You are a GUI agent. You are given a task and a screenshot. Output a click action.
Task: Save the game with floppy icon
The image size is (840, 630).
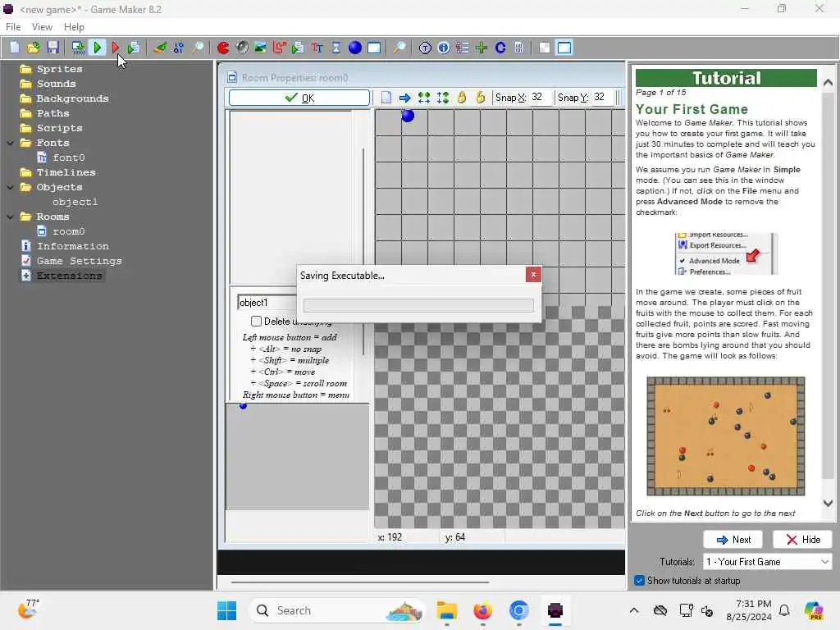52,48
